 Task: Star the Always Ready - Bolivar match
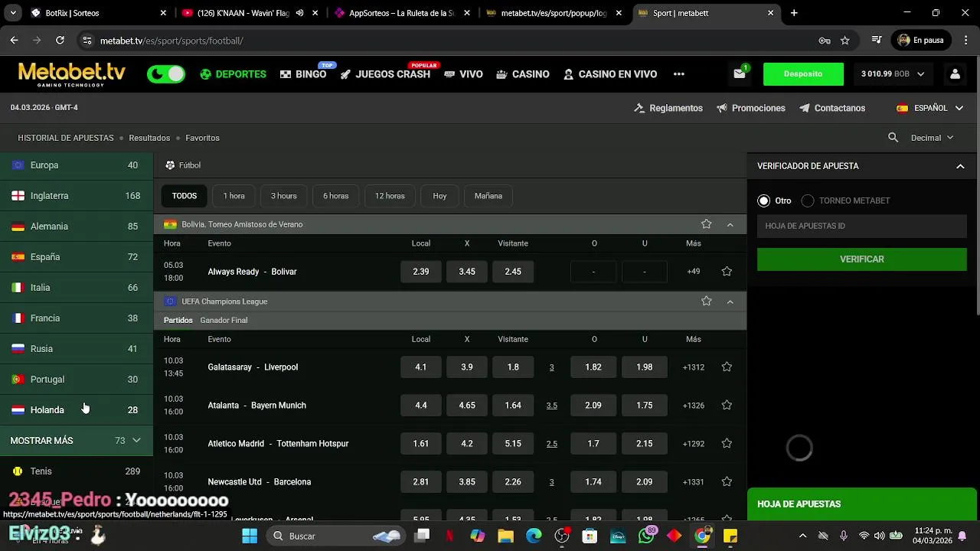coord(727,272)
